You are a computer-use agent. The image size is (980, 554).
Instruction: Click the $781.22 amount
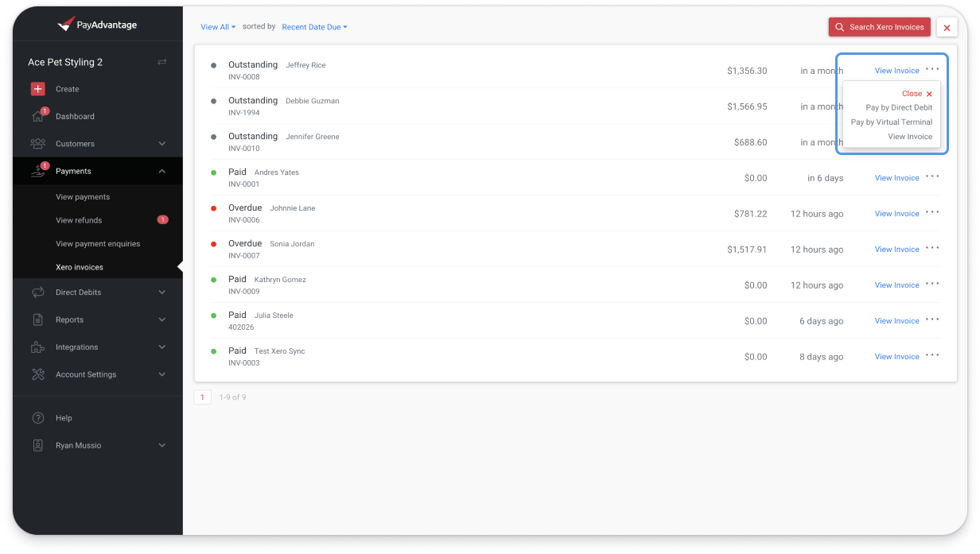751,214
